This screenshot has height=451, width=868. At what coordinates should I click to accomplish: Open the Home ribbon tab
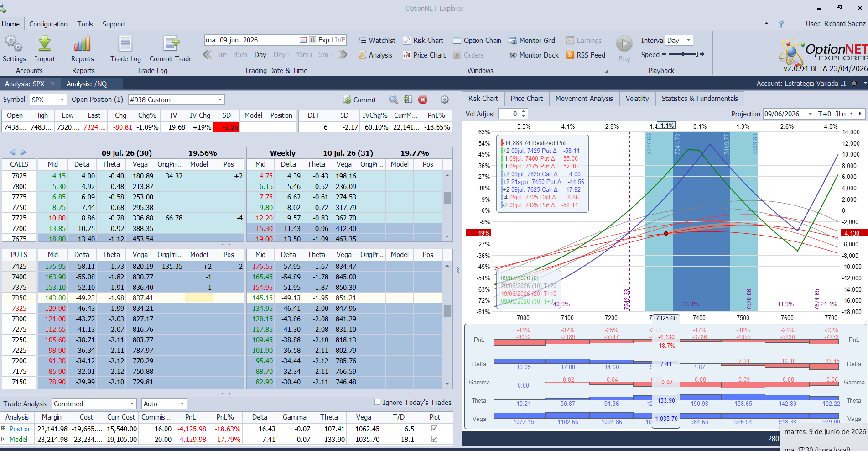(x=10, y=24)
